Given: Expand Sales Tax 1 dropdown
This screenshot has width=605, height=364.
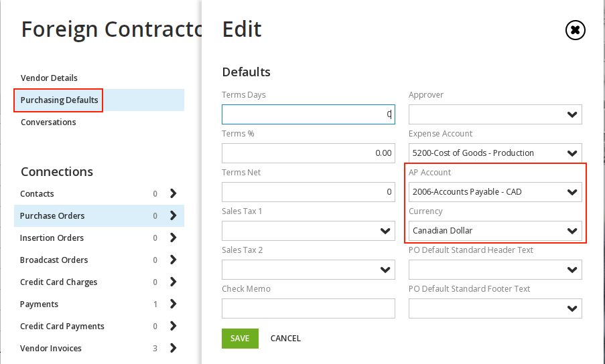Looking at the screenshot, I should point(308,231).
